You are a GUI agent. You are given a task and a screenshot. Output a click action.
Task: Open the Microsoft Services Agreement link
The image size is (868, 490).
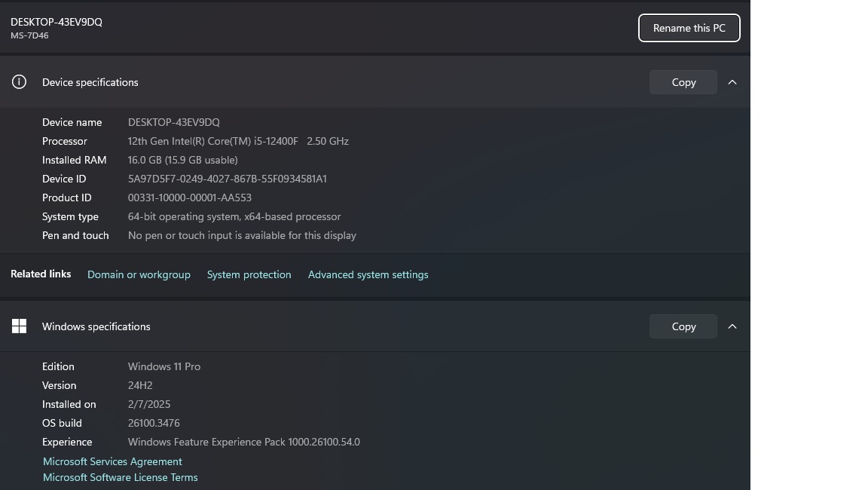pos(112,461)
